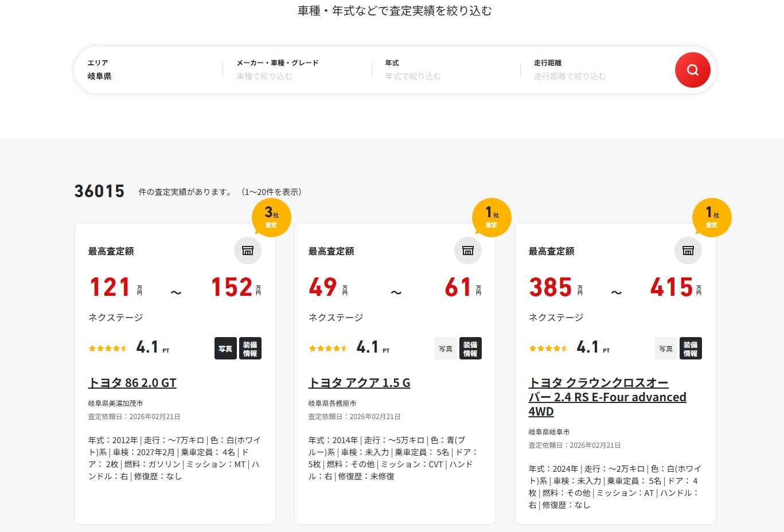
Task: Open the 走行距離 filter dropdown
Action: coord(595,70)
